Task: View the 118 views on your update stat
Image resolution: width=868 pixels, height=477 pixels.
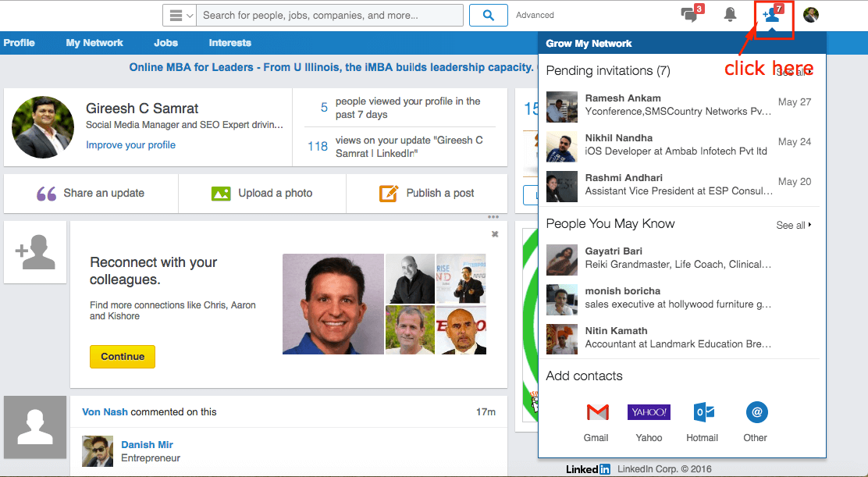Action: [x=400, y=147]
